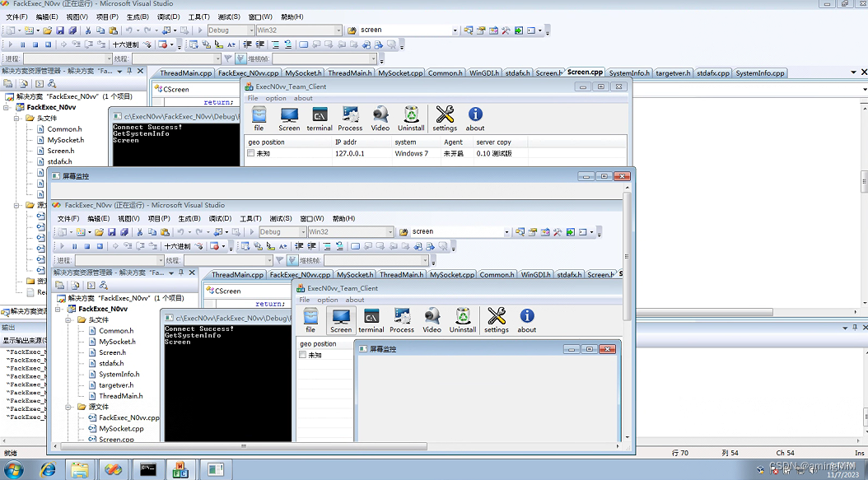Open 'option' menu in main ExecN0vv_Team_Client window
This screenshot has height=480, width=868.
point(276,98)
